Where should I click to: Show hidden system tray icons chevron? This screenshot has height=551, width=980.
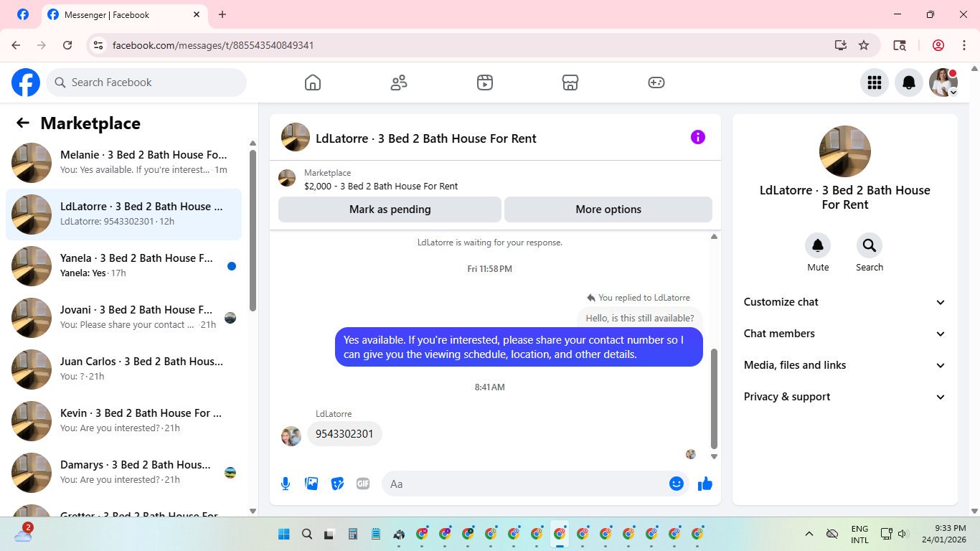(809, 534)
